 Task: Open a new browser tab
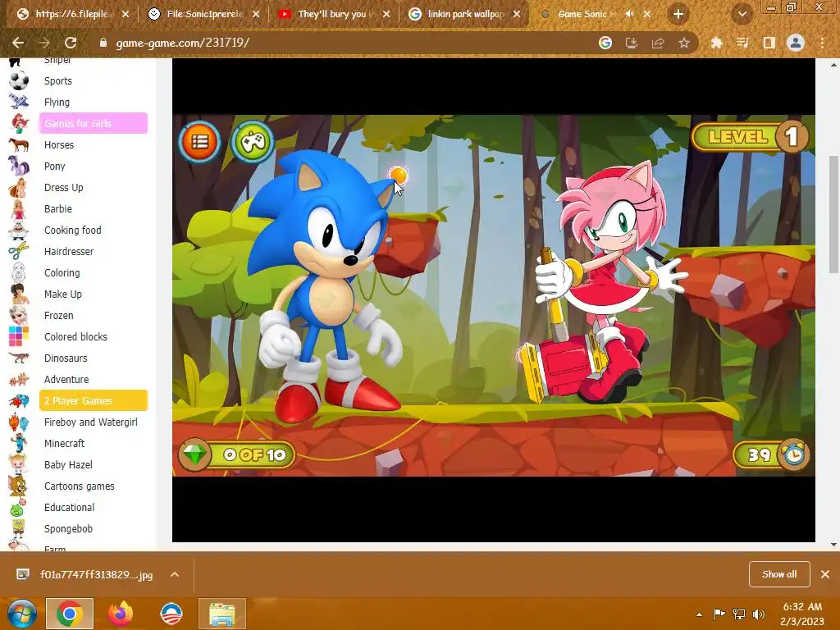678,14
